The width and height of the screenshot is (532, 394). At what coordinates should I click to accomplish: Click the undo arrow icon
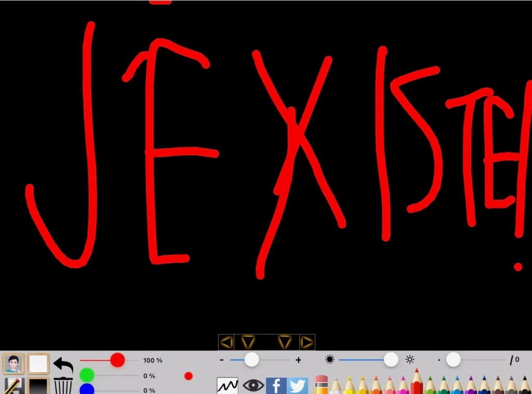click(63, 364)
